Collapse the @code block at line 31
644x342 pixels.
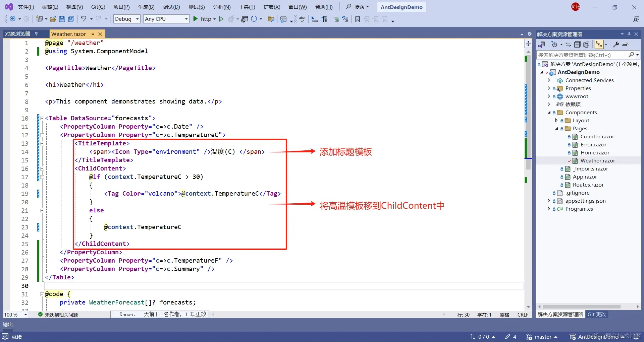point(42,294)
